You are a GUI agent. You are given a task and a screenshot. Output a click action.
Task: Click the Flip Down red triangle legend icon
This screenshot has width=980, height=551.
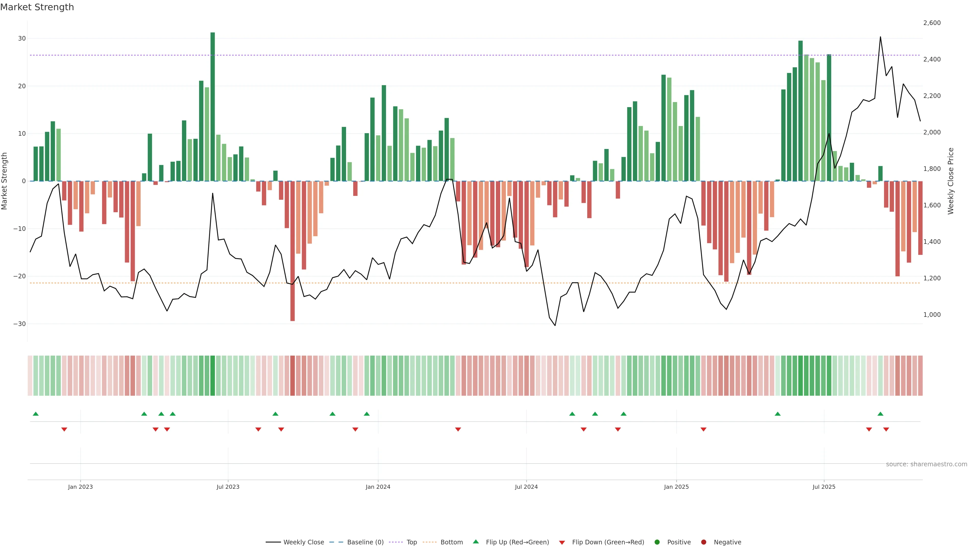click(x=562, y=543)
